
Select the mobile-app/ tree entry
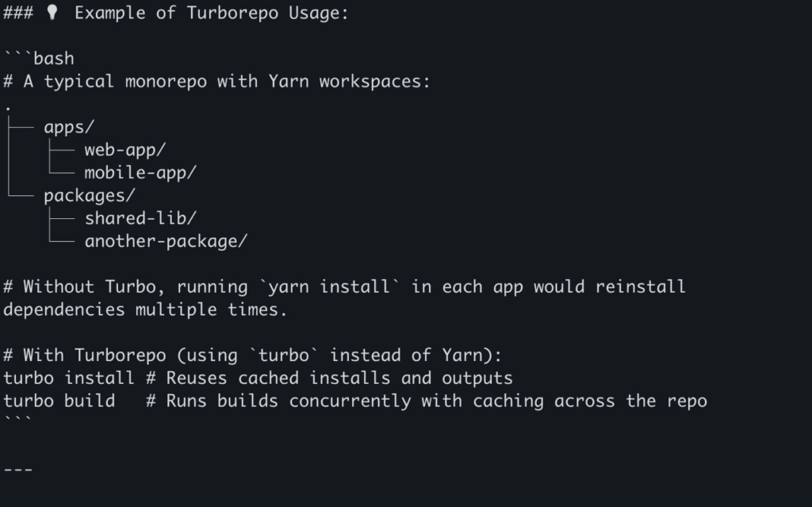coord(140,173)
